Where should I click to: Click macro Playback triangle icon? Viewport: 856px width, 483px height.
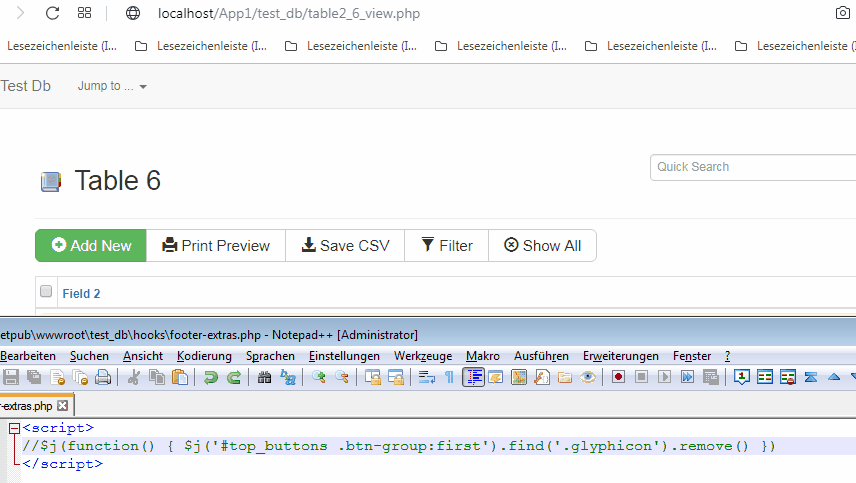point(664,377)
